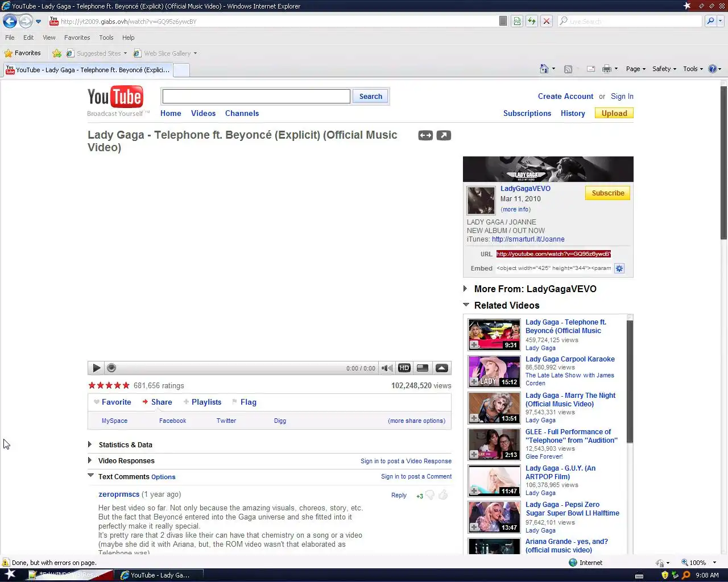
Task: Click thumbs down on zeroprmscs comment
Action: click(x=431, y=495)
